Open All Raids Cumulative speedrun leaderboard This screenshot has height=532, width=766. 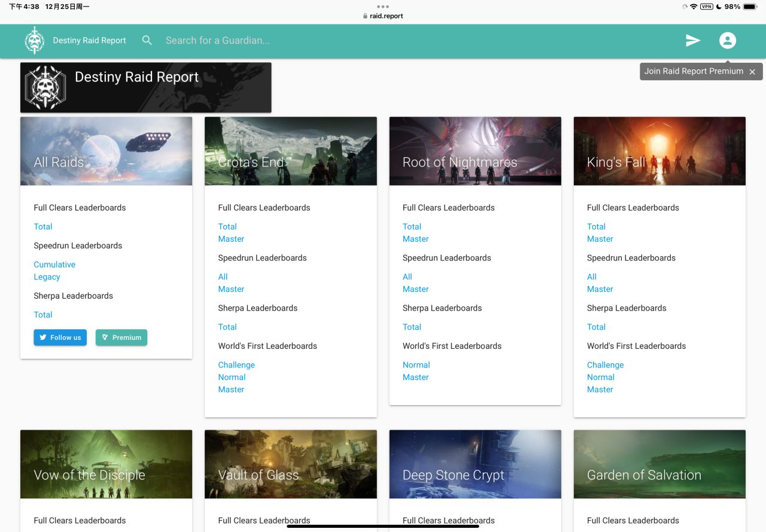54,265
